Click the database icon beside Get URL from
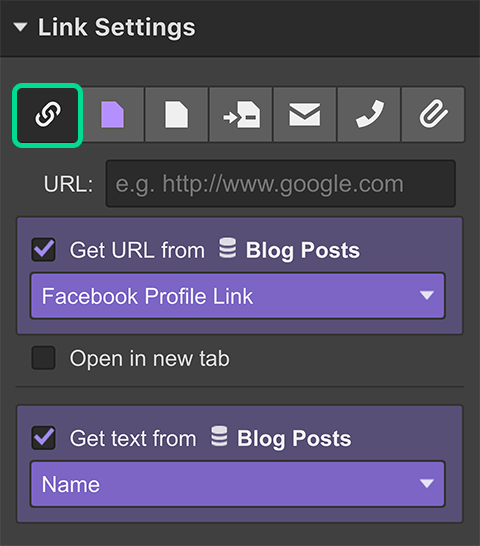480x546 pixels. 227,248
